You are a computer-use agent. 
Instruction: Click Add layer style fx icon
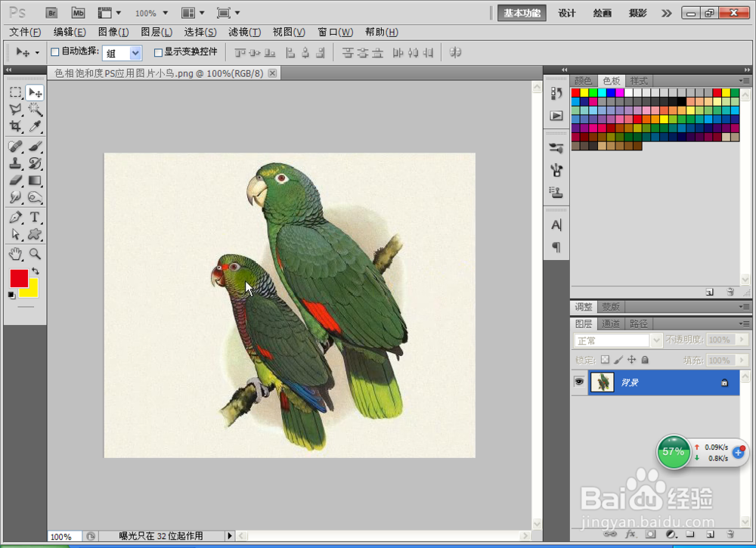pyautogui.click(x=631, y=534)
